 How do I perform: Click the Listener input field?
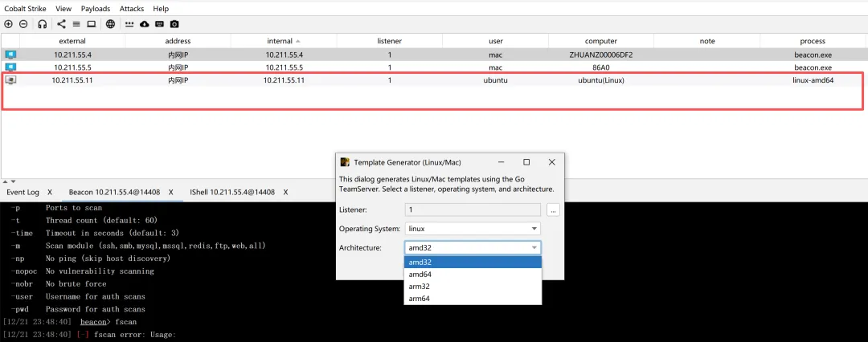tap(473, 210)
